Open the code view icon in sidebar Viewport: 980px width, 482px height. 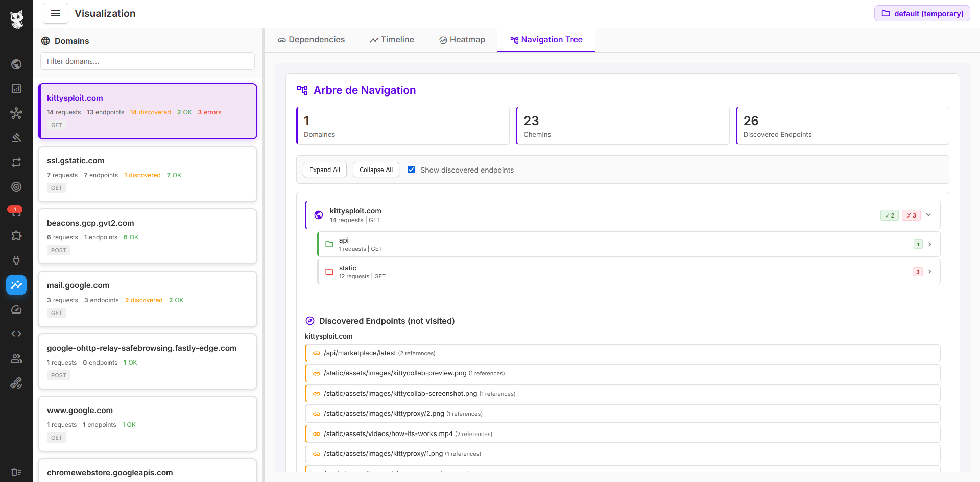point(16,334)
